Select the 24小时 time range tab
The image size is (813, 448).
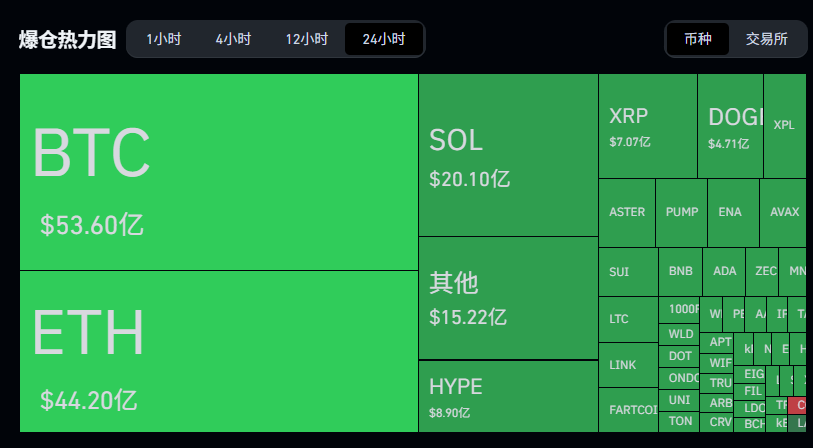tap(384, 39)
